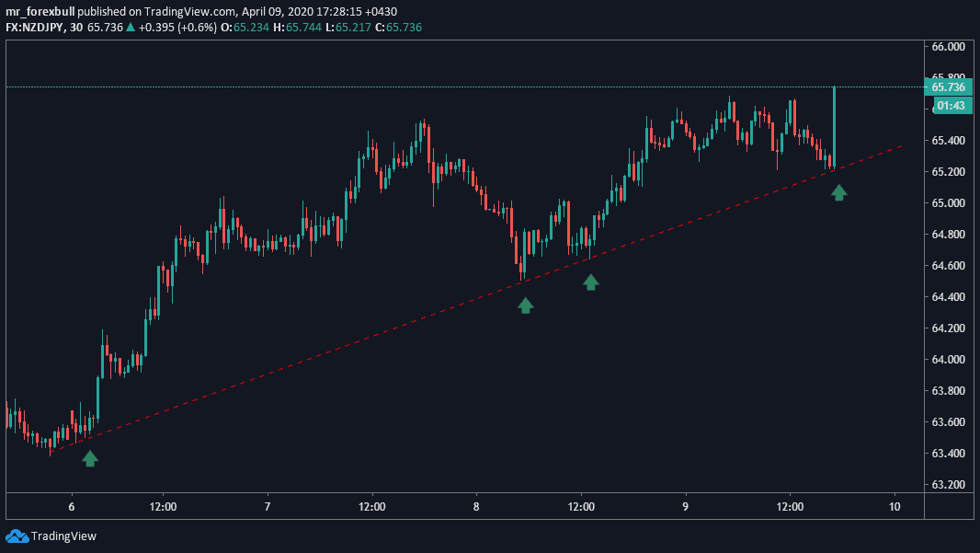Click the rightmost green up arrow
Image resolution: width=980 pixels, height=553 pixels.
click(x=838, y=192)
